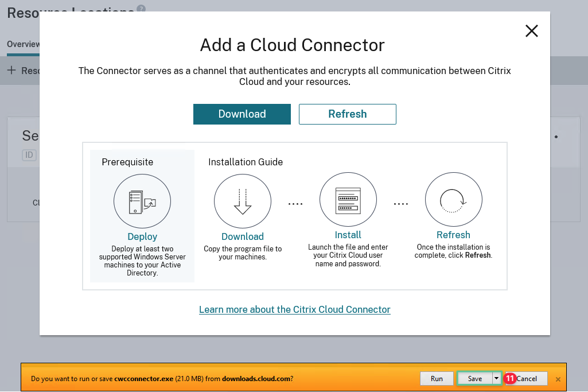Cancel the cwcconnector.exe download
The image size is (588, 392).
[526, 379]
